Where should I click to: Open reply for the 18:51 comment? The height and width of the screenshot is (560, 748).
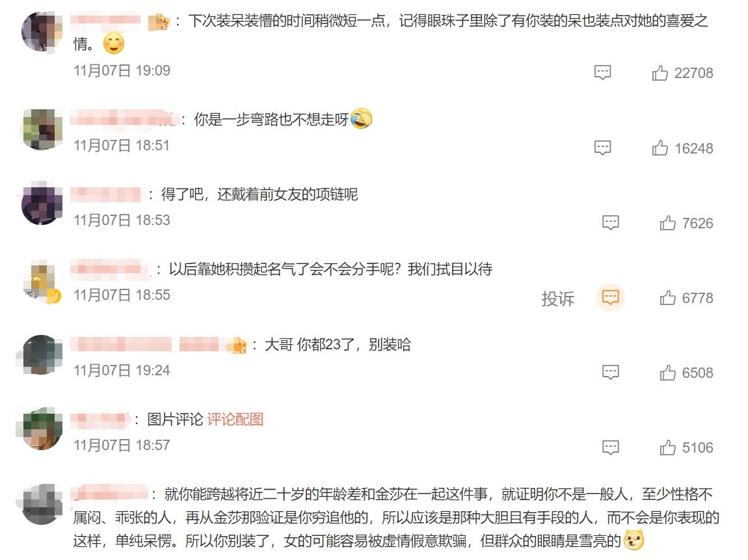click(x=602, y=148)
